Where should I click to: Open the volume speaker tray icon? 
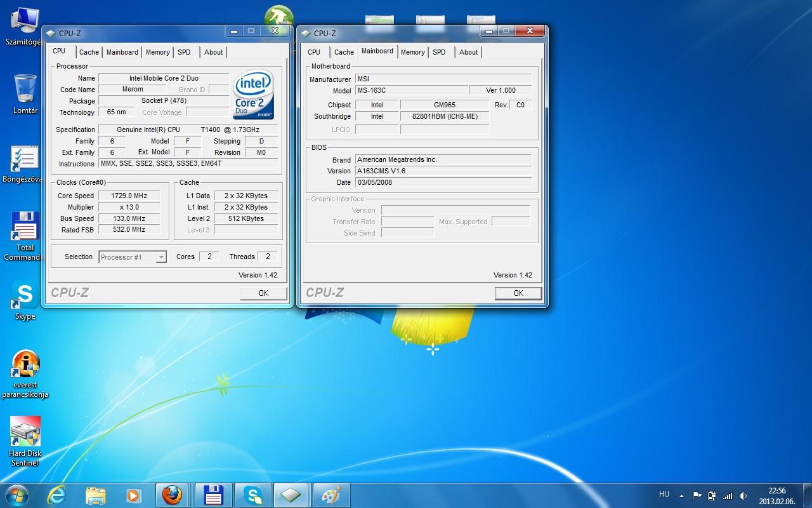click(743, 496)
